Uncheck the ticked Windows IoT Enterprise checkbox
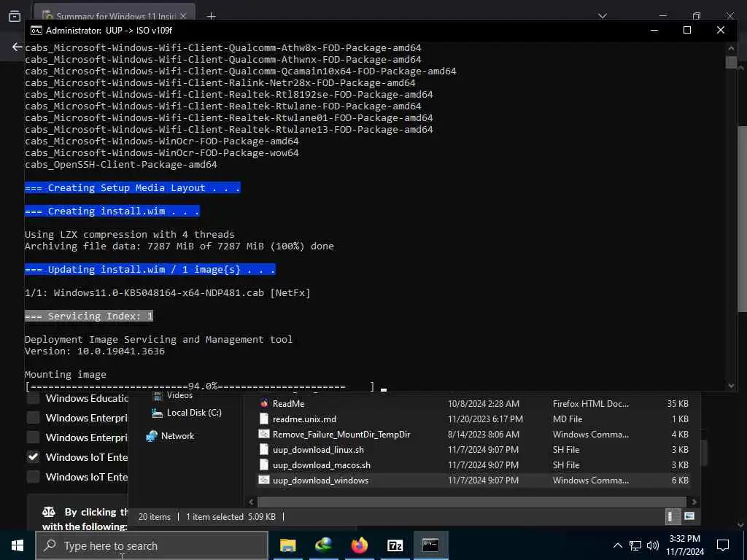The width and height of the screenshot is (747, 560). click(33, 457)
